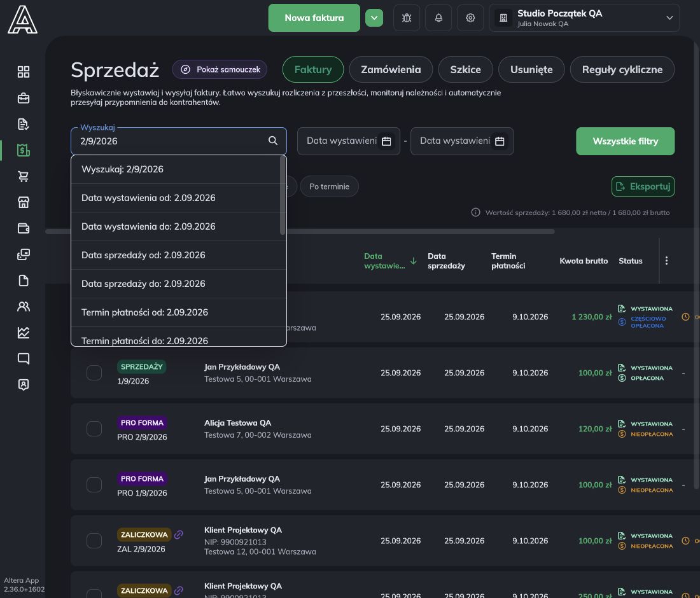Open the storefront sidebar icon
Screen dimensions: 700x598
(23, 202)
